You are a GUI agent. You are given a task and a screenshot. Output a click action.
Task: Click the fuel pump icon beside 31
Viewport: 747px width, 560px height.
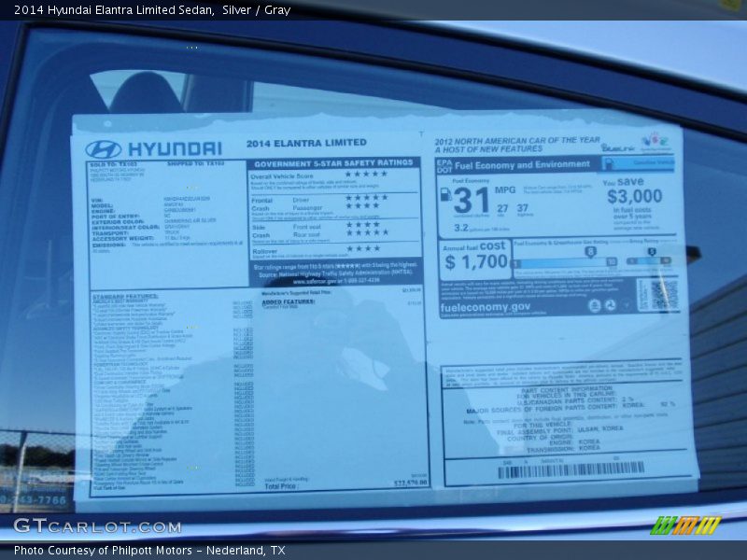pyautogui.click(x=445, y=194)
